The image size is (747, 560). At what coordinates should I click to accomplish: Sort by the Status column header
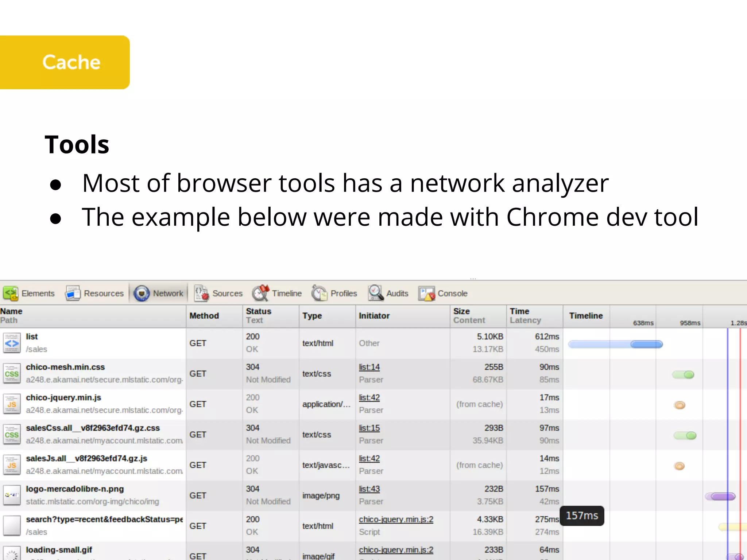[271, 316]
